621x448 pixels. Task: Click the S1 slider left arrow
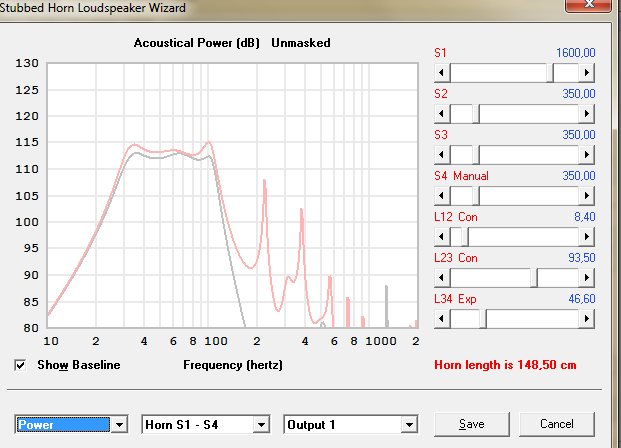tap(442, 73)
